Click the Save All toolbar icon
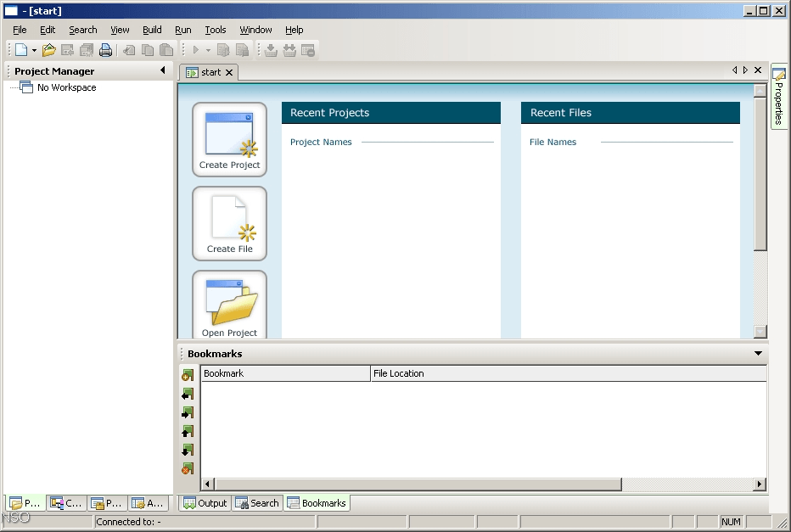The height and width of the screenshot is (532, 791). click(87, 50)
